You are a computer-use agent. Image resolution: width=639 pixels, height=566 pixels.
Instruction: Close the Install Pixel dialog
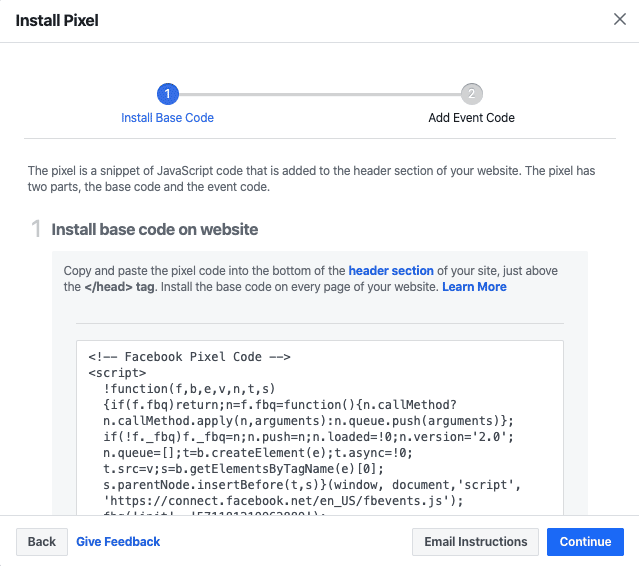(x=619, y=19)
